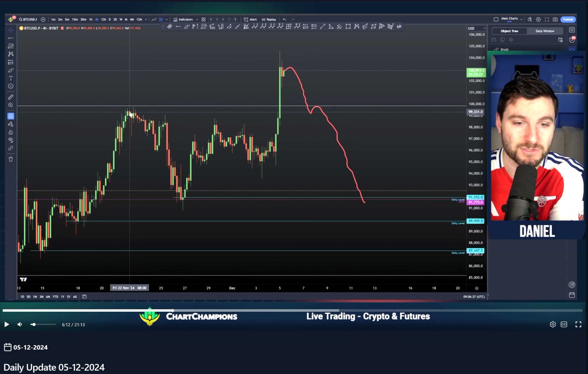Click the 91,775.0 magenta price label

tap(475, 202)
